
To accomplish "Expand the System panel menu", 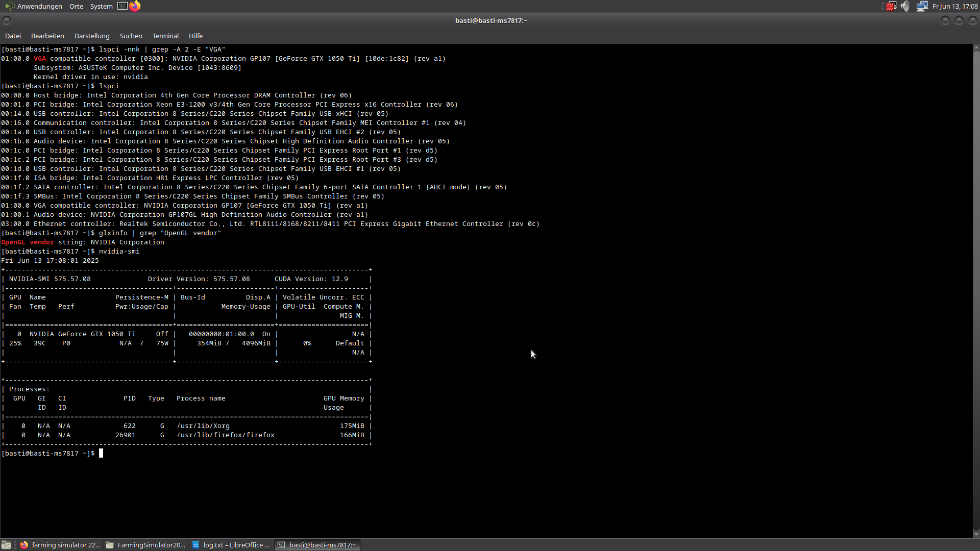I will [x=101, y=6].
